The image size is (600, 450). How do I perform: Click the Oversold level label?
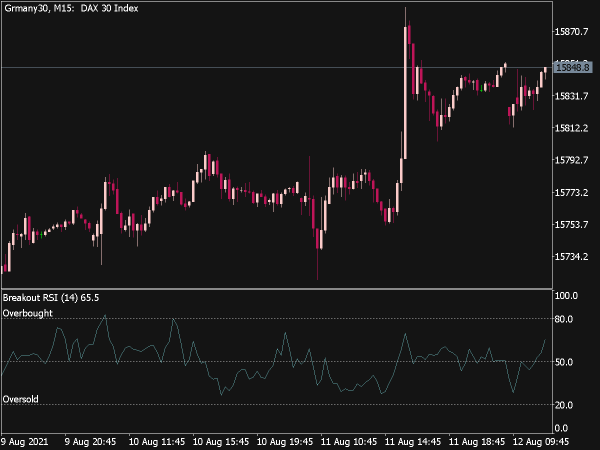(21, 399)
